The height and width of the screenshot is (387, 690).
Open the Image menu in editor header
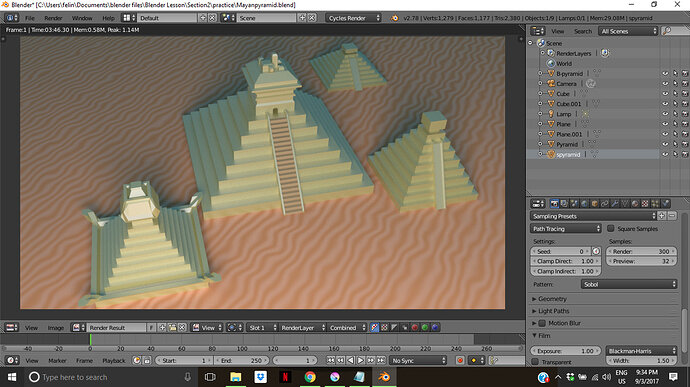click(x=55, y=328)
